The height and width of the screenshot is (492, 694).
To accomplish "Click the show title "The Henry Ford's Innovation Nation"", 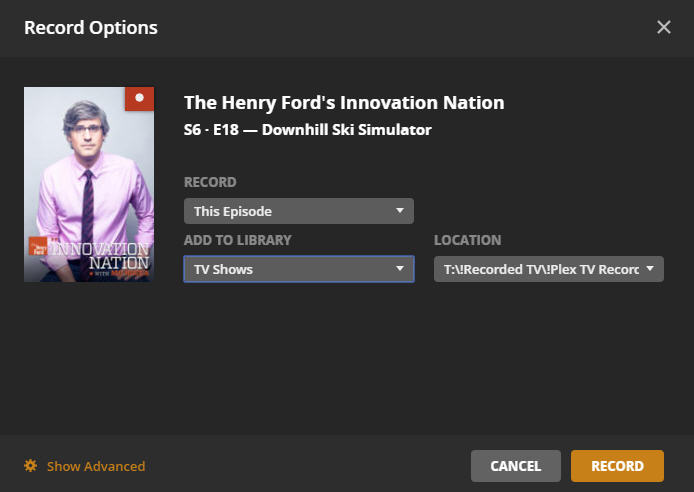I will coord(344,103).
